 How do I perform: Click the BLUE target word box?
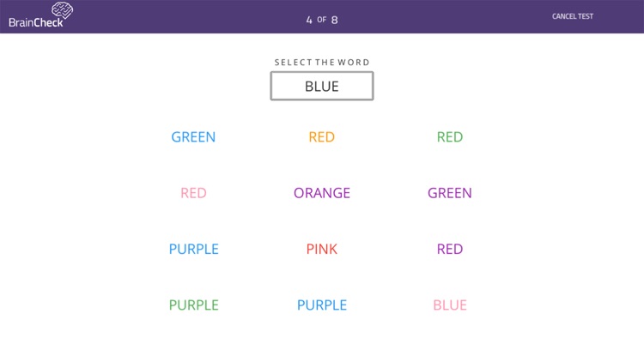[x=322, y=86]
